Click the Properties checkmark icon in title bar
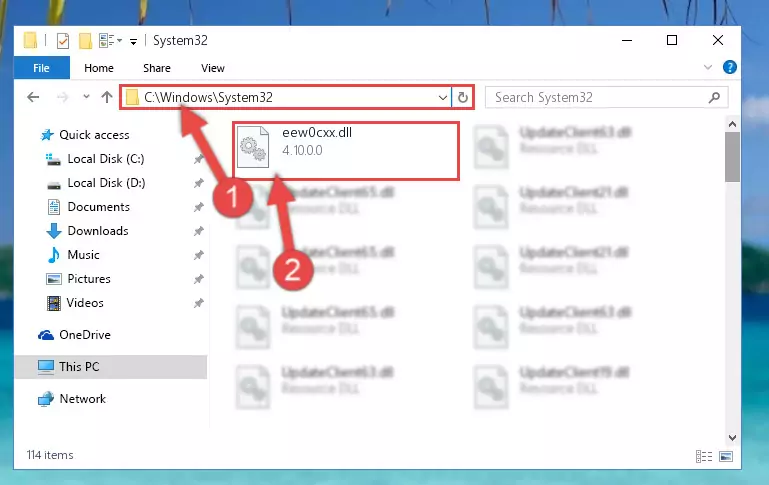 tap(63, 41)
